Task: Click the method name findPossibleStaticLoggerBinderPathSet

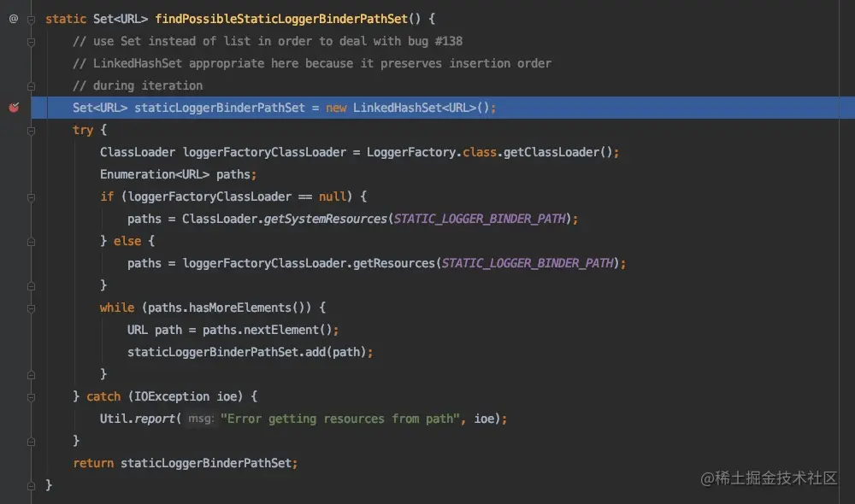Action: pyautogui.click(x=281, y=19)
